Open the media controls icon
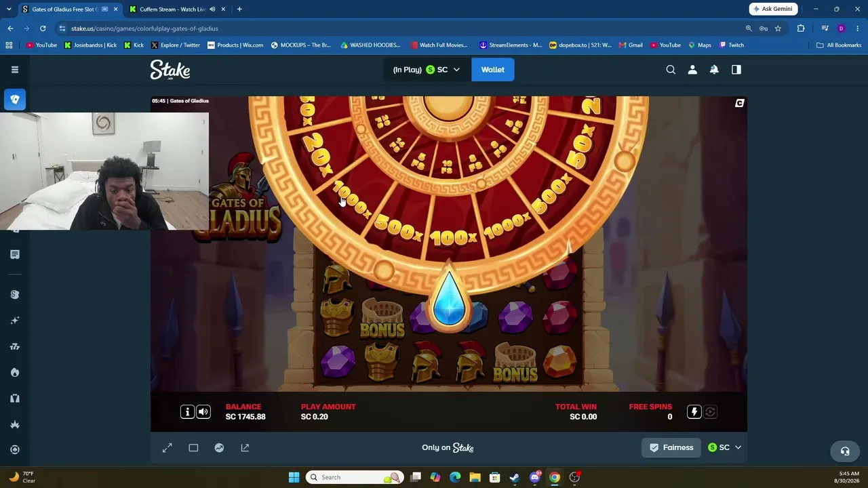868x488 pixels. point(825,28)
